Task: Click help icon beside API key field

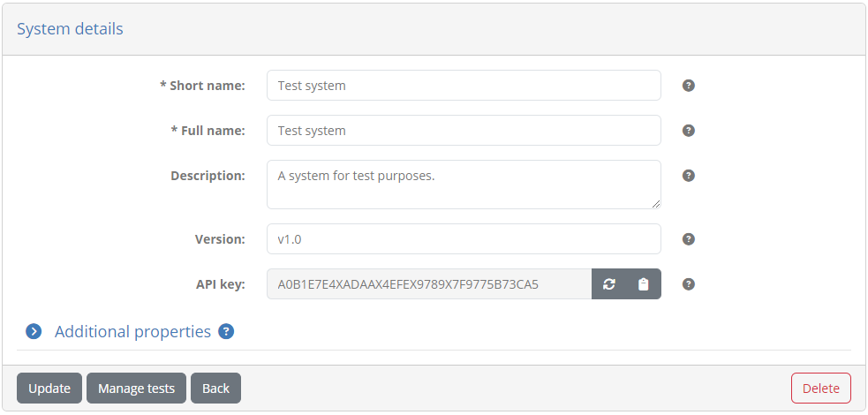Action: click(x=688, y=283)
